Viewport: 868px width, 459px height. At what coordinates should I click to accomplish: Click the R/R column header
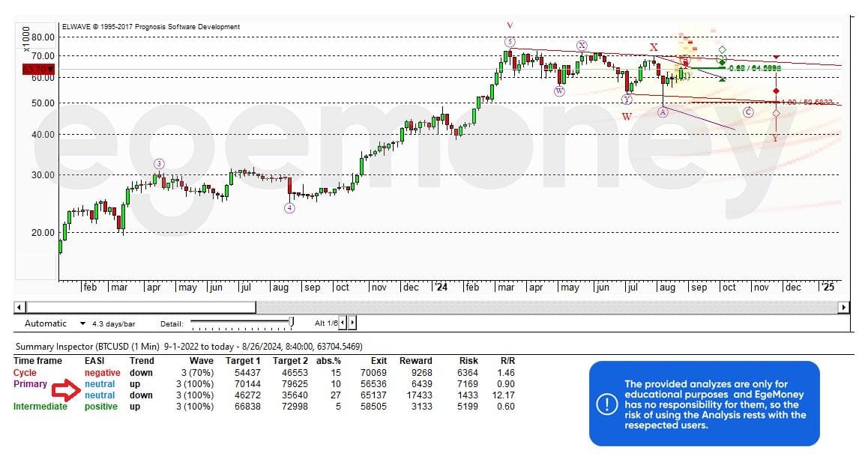[x=507, y=361]
